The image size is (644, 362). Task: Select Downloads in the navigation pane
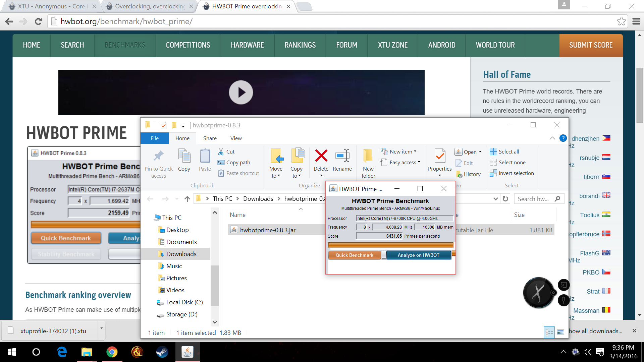pyautogui.click(x=181, y=254)
